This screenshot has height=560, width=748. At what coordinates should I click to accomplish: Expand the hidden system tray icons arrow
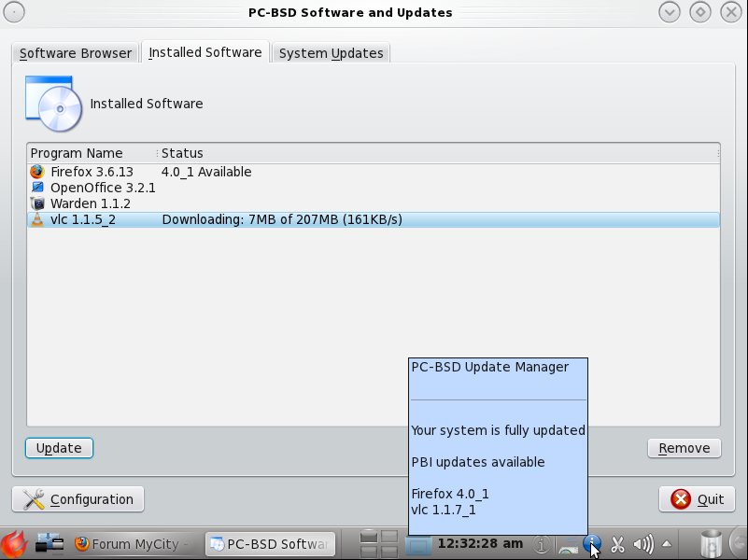point(667,543)
